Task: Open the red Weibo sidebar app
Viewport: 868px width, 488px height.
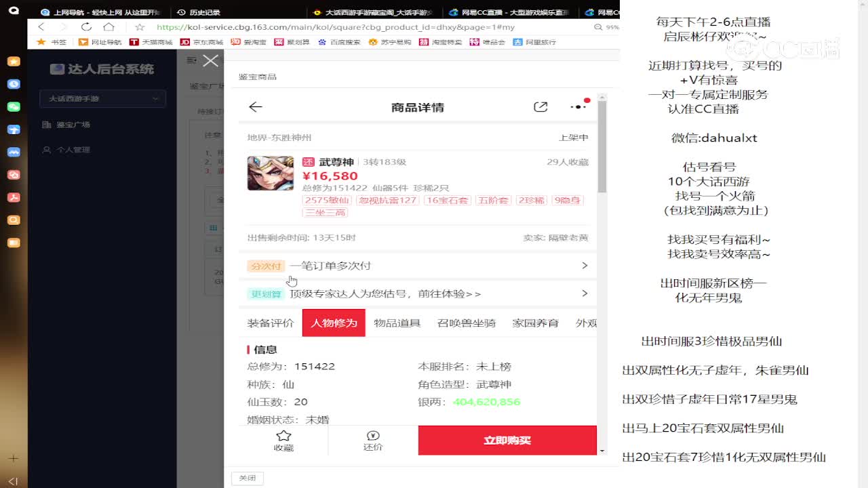Action: 14,174
